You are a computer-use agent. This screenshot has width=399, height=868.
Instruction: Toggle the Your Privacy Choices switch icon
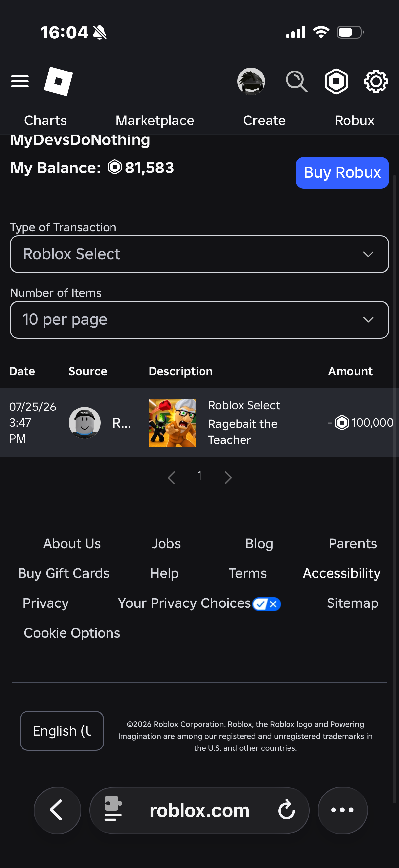(x=266, y=604)
